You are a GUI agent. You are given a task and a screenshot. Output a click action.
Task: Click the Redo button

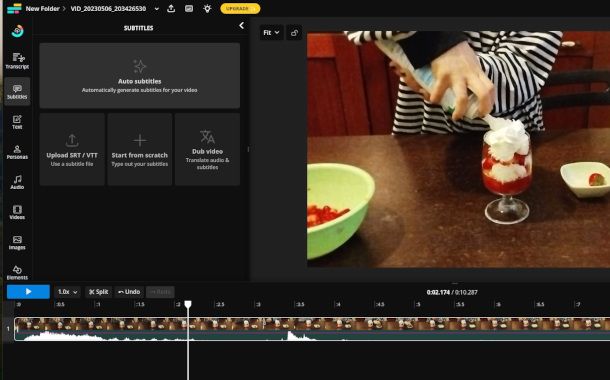click(160, 292)
